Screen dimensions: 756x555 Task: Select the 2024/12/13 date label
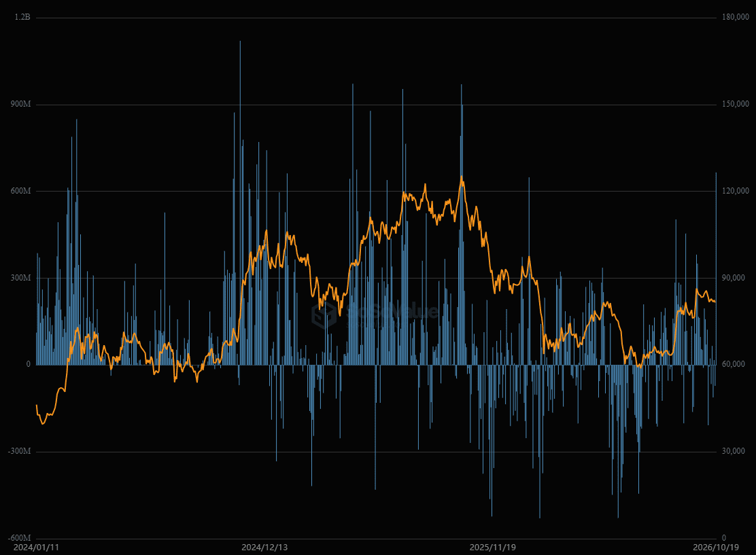coord(264,548)
